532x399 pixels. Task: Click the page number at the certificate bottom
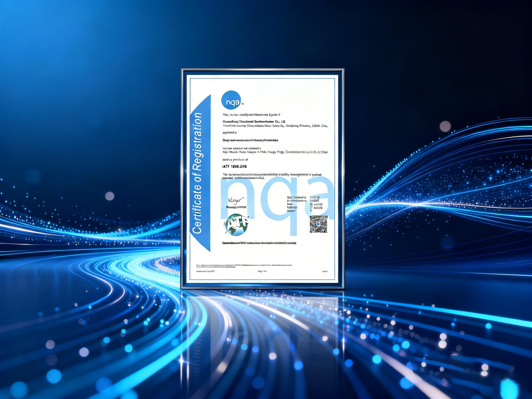262,271
